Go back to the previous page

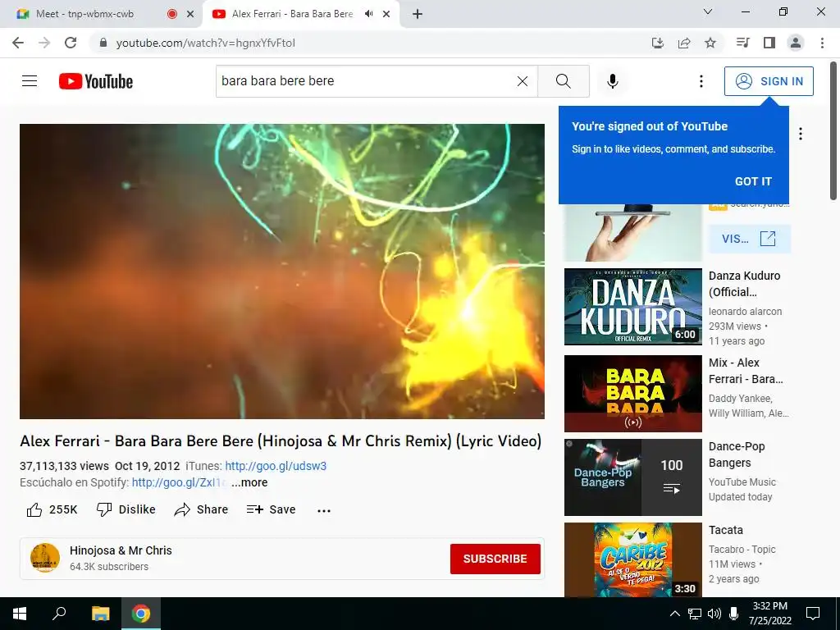click(18, 43)
